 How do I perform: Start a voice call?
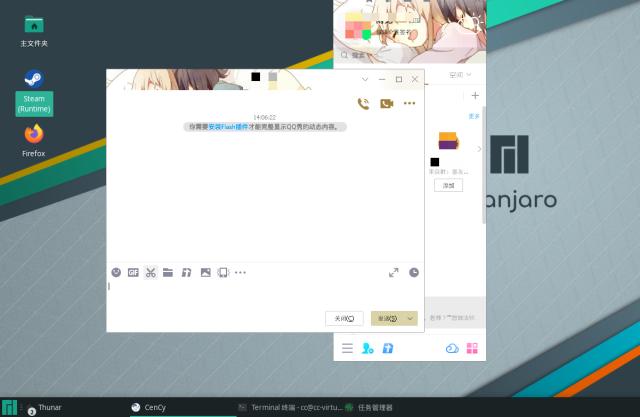[x=363, y=104]
